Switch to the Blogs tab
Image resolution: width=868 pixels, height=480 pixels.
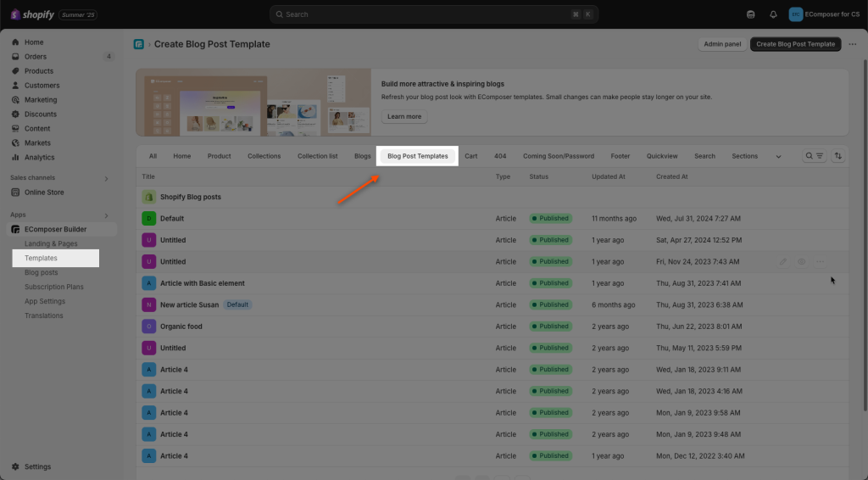tap(363, 156)
